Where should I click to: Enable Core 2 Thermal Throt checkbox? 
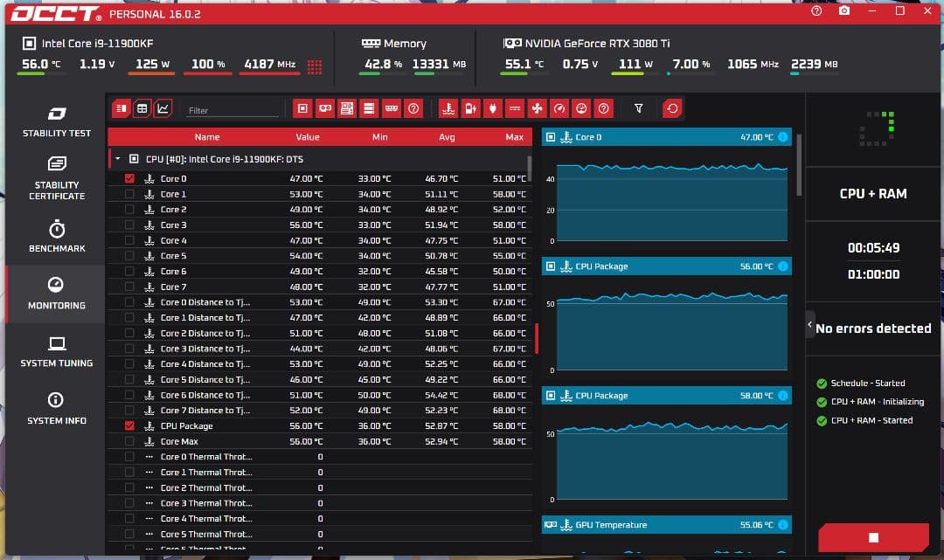click(129, 487)
